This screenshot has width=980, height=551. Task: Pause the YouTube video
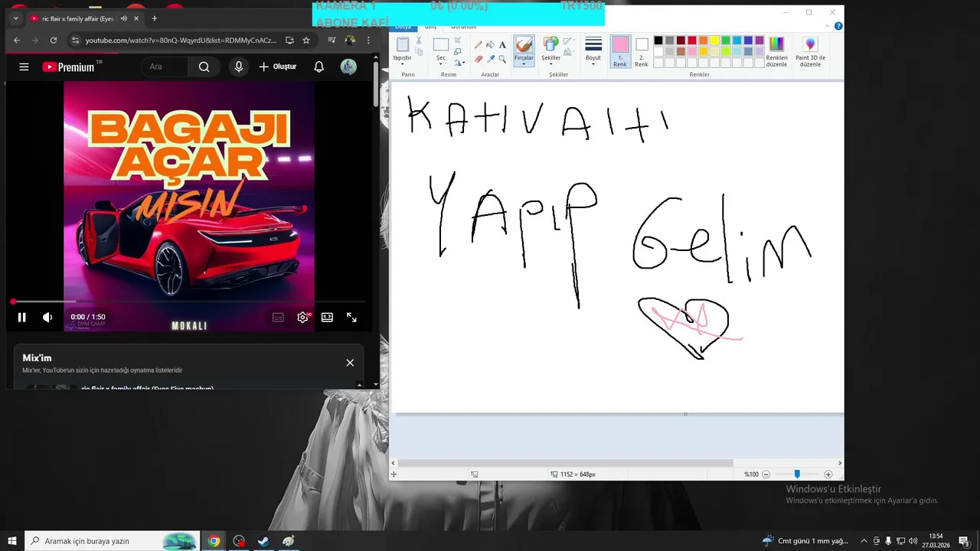tap(21, 317)
